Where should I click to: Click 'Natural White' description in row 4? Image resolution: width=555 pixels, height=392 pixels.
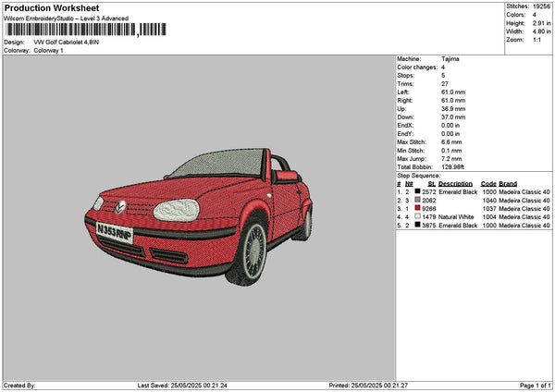456,217
